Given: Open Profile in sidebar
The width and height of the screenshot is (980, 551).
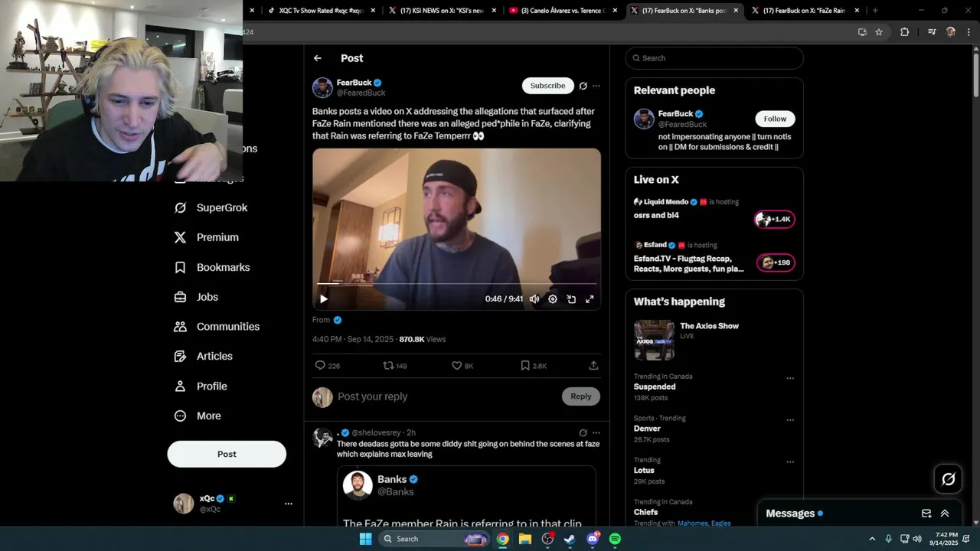Looking at the screenshot, I should click(x=201, y=386).
